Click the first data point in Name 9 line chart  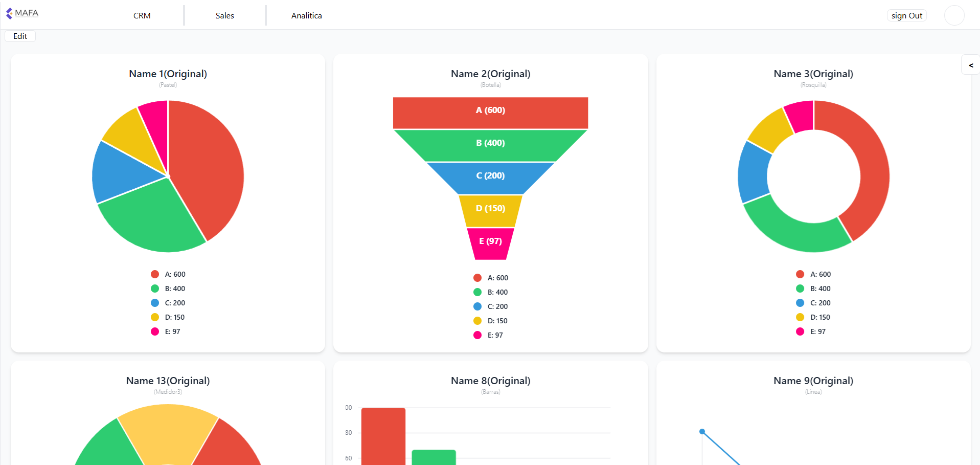[702, 431]
